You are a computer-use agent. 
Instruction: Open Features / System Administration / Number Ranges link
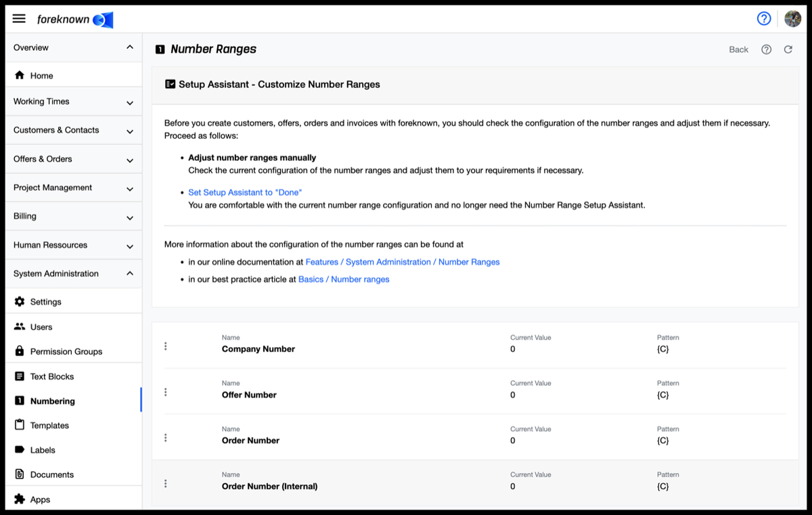403,261
